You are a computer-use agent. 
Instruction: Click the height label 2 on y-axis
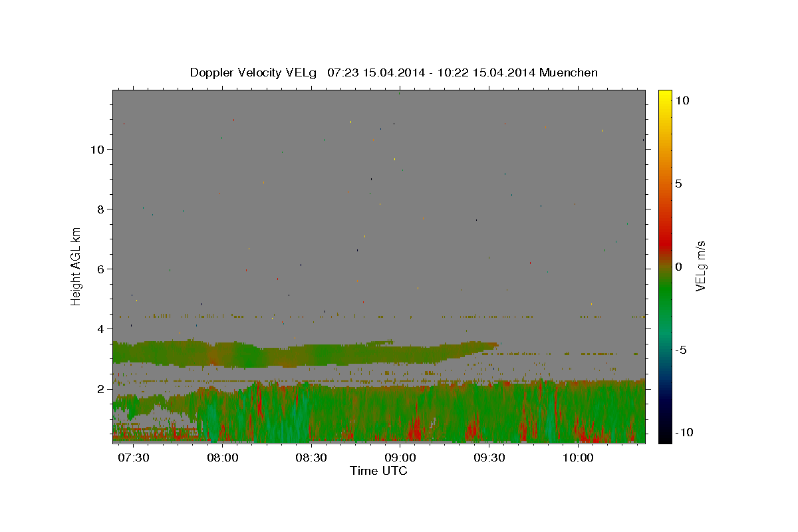click(x=102, y=389)
